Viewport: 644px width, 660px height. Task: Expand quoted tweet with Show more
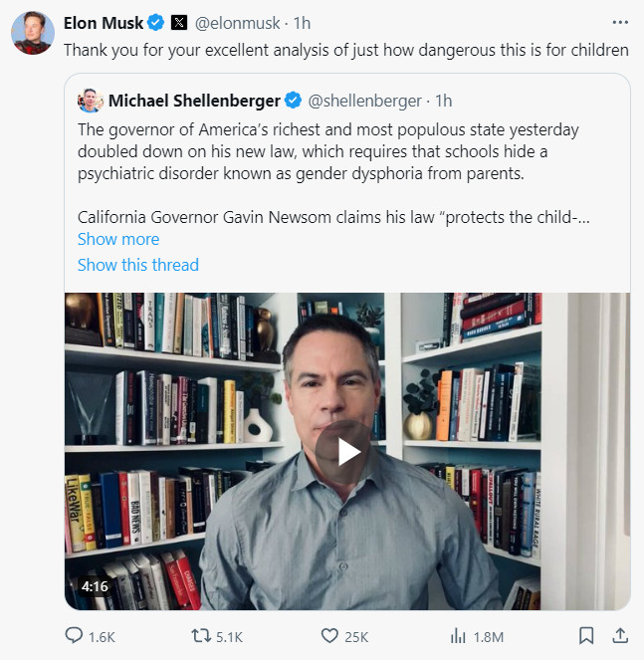point(118,239)
